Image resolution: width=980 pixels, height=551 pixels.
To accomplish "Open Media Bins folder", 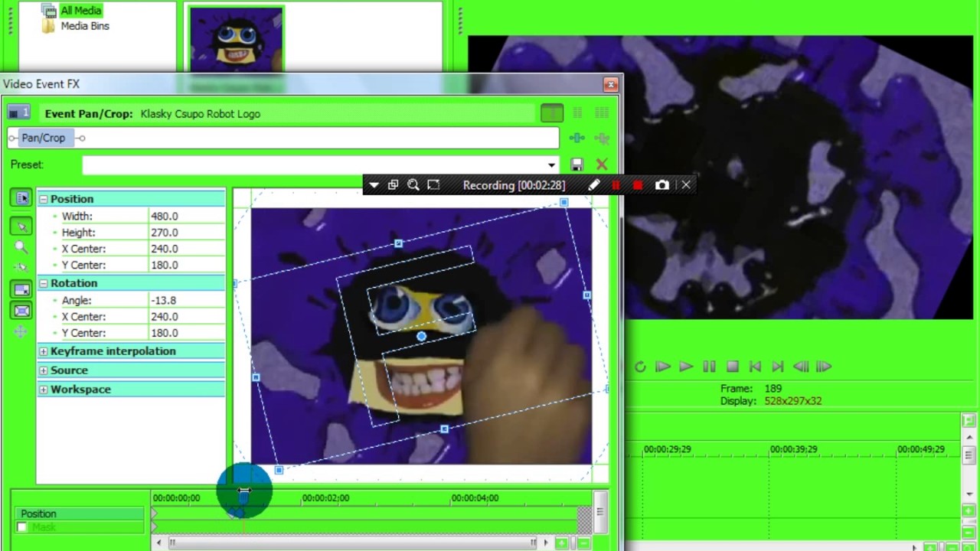I will [85, 26].
